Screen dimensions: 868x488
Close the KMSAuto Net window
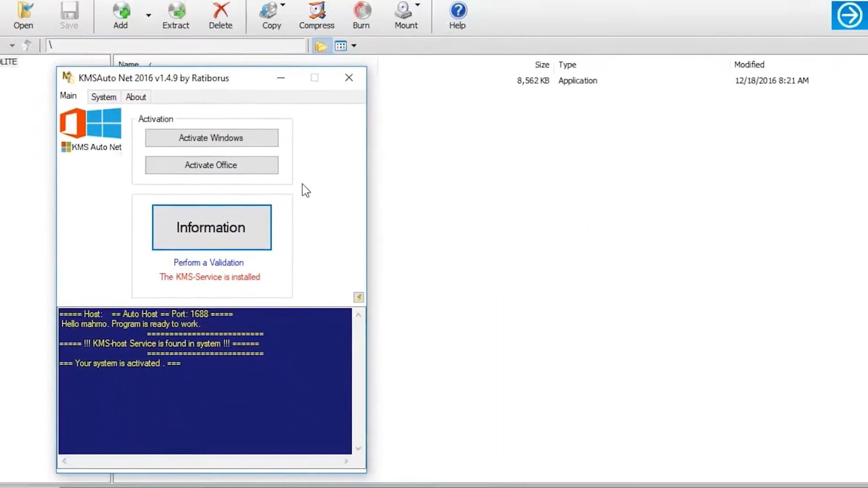click(x=349, y=78)
